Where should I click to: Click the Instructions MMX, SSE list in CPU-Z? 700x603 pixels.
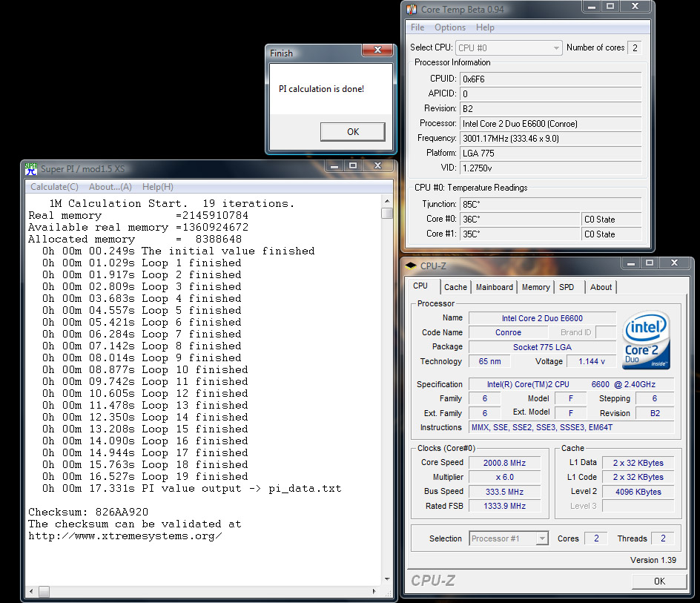coord(571,427)
